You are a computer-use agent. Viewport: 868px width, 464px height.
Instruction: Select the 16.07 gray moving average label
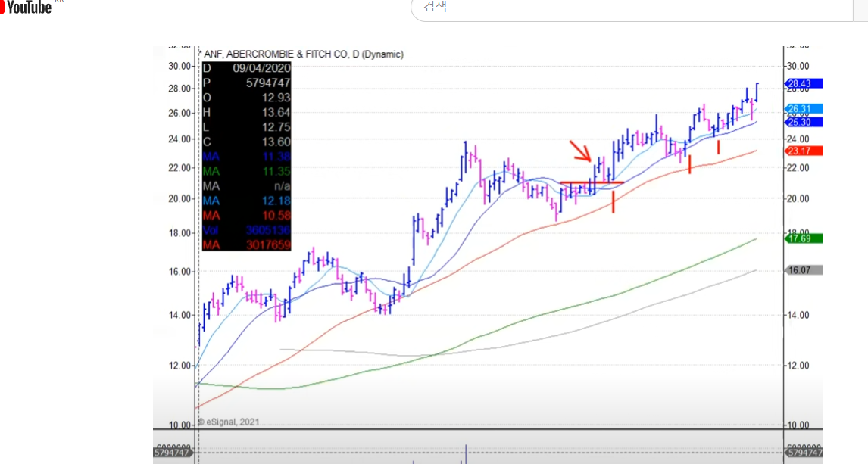pos(804,270)
